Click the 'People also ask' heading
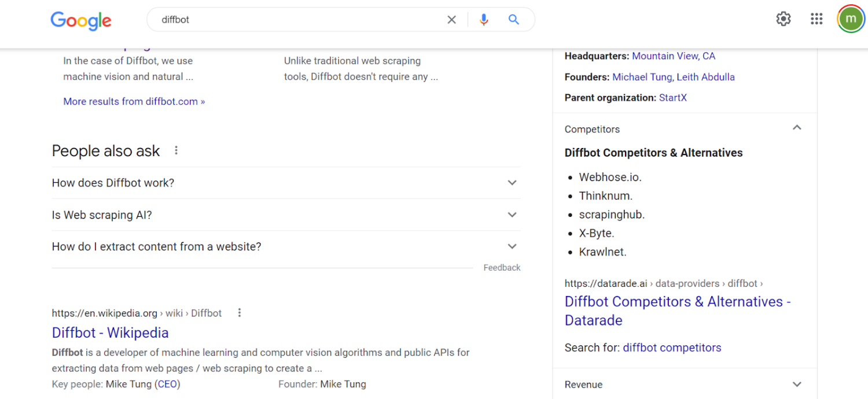868x399 pixels. [106, 151]
